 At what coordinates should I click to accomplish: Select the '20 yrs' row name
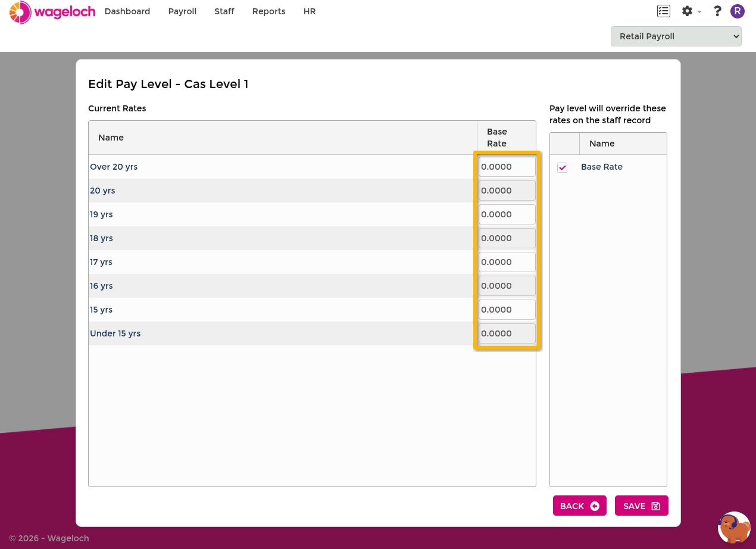tap(102, 191)
